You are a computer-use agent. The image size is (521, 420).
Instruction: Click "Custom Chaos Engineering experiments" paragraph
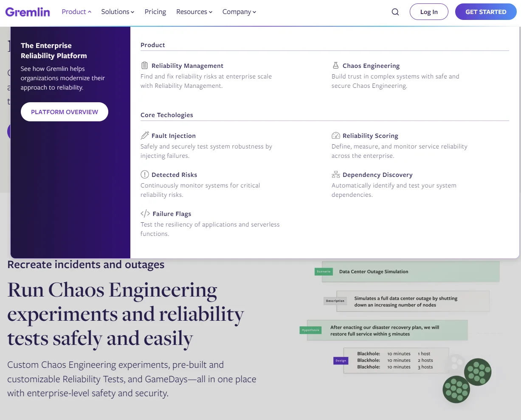(132, 379)
